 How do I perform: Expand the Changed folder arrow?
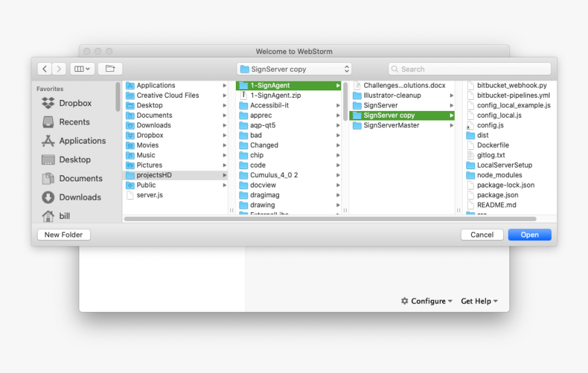coord(338,145)
